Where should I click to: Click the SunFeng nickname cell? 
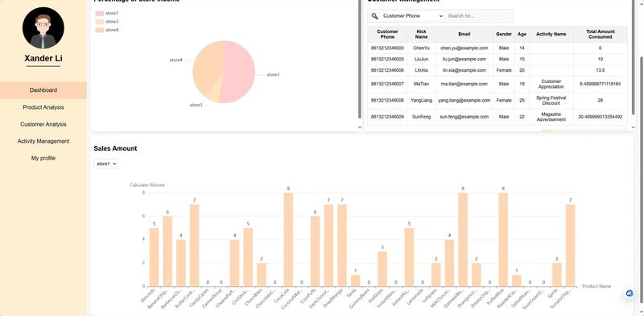point(421,117)
